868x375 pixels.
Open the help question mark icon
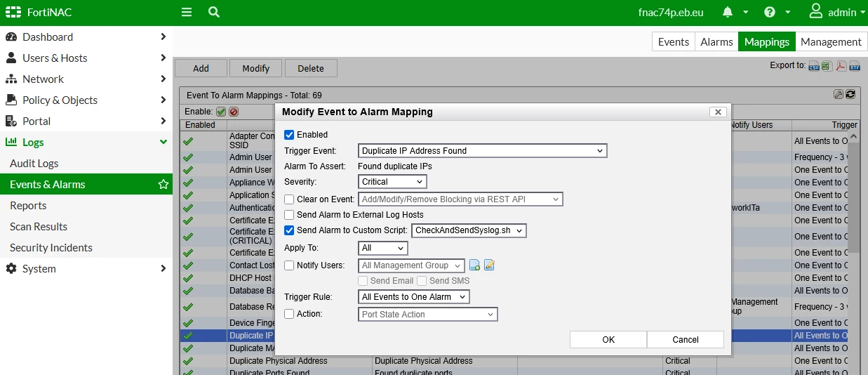coord(770,12)
